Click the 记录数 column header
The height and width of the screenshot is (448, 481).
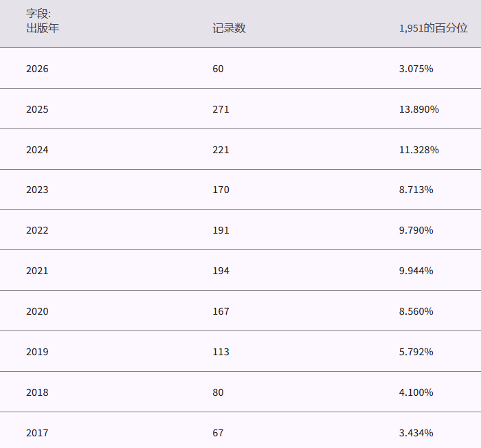tap(229, 28)
